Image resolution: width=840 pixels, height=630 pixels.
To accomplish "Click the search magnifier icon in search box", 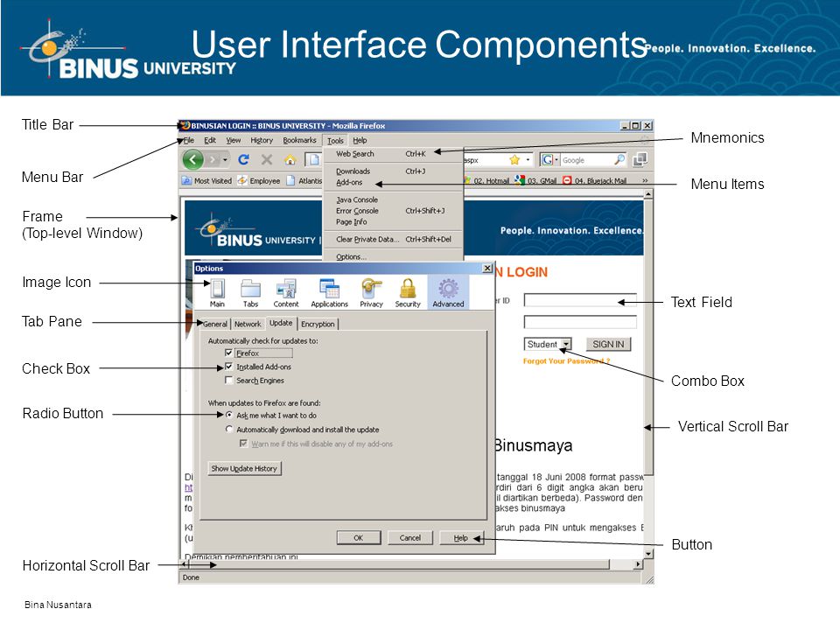I will [619, 159].
